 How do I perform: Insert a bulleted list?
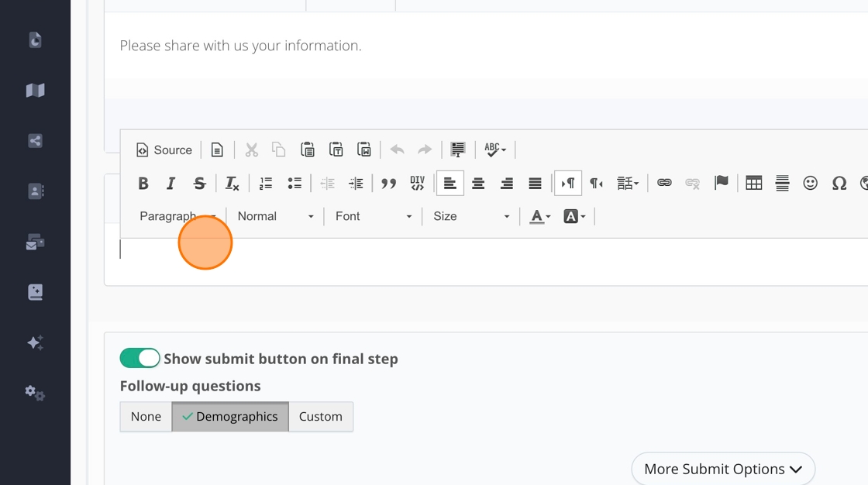pos(294,184)
